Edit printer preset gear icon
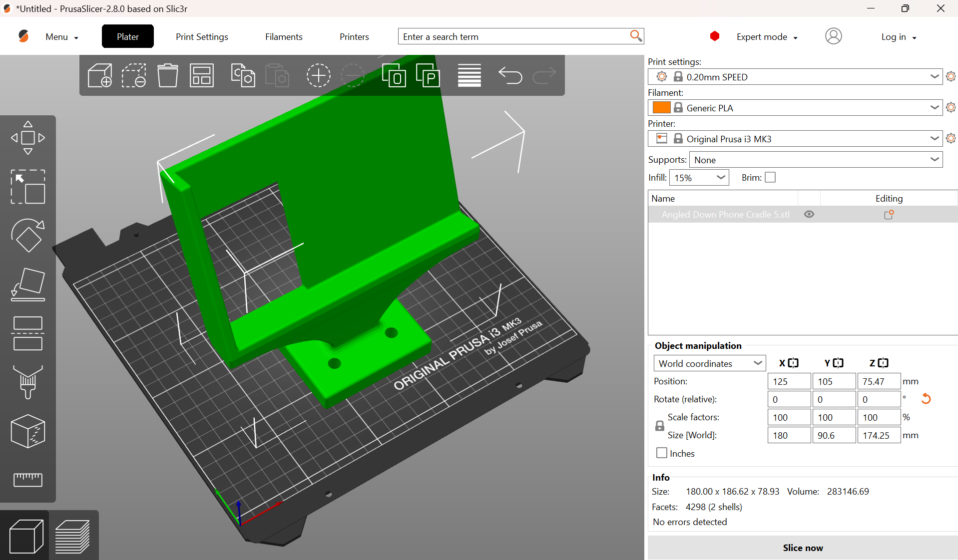The image size is (958, 560). 951,139
